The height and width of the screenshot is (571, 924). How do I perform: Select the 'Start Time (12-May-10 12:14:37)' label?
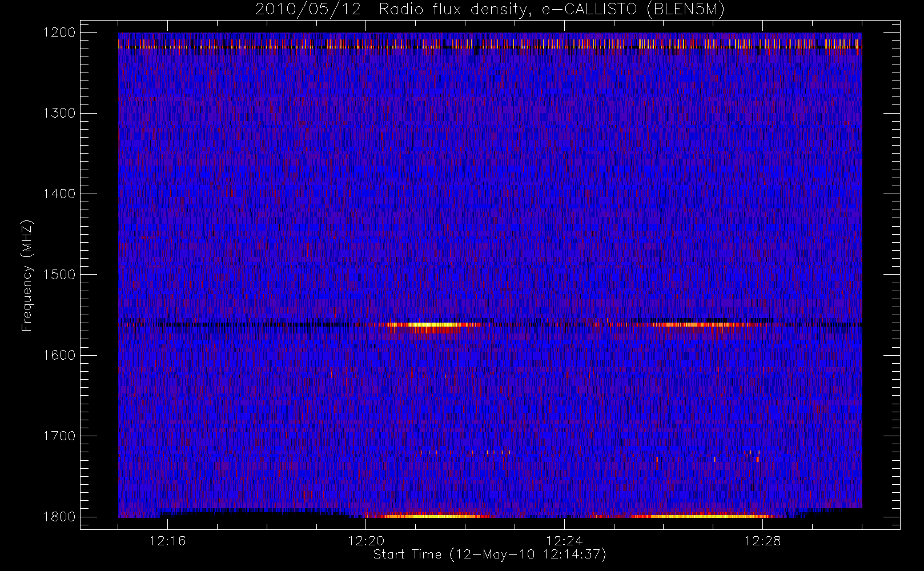pyautogui.click(x=489, y=554)
